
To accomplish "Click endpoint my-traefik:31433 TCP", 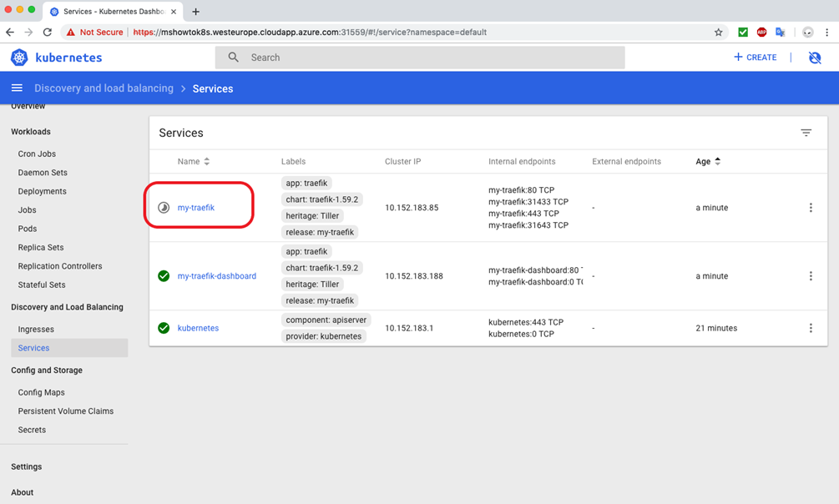I will [528, 202].
